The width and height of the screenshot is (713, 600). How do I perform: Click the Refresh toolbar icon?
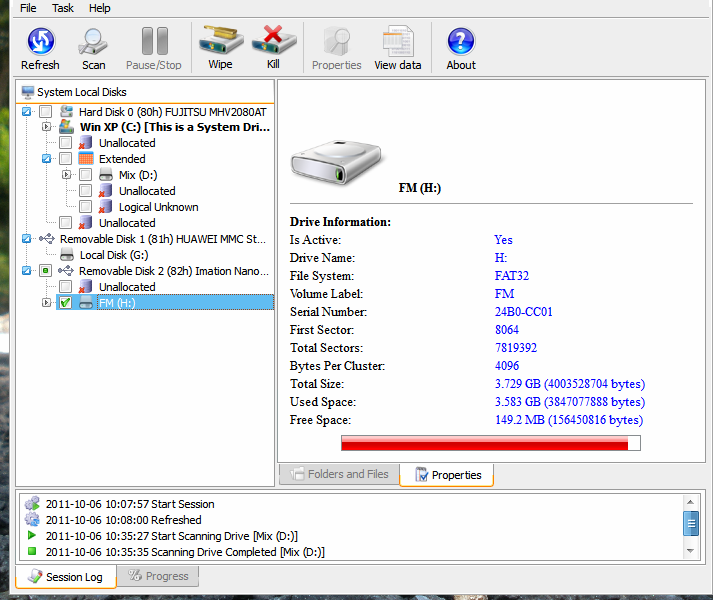41,41
